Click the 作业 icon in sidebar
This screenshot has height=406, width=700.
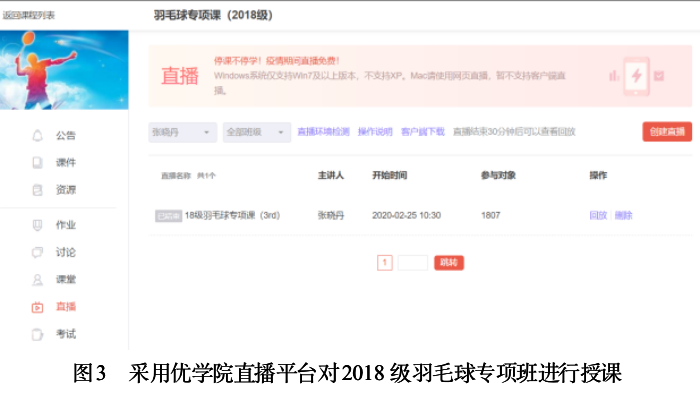click(37, 225)
